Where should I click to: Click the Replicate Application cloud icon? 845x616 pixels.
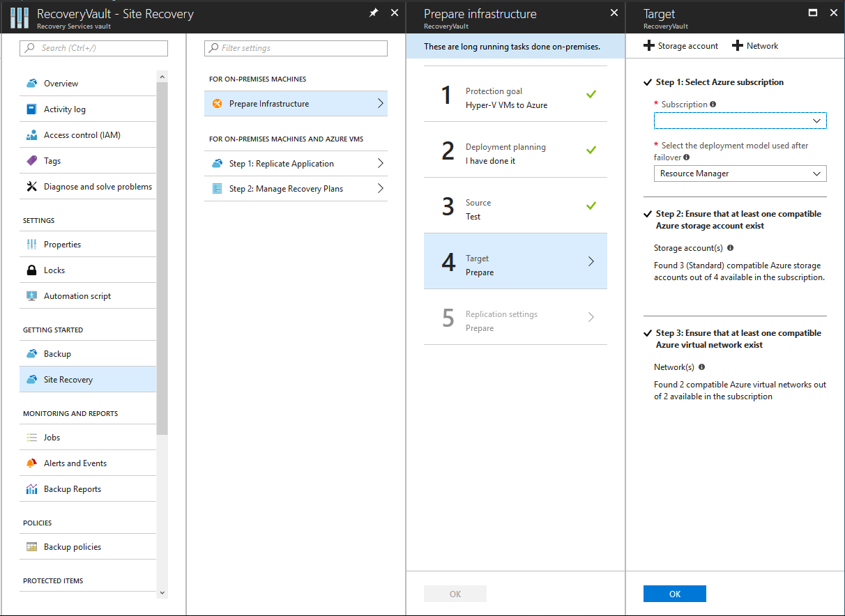pyautogui.click(x=217, y=164)
